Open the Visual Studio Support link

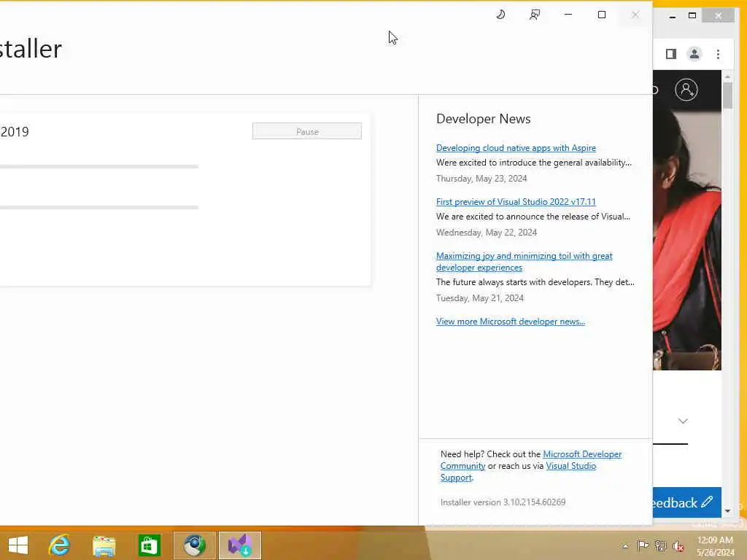pos(570,466)
